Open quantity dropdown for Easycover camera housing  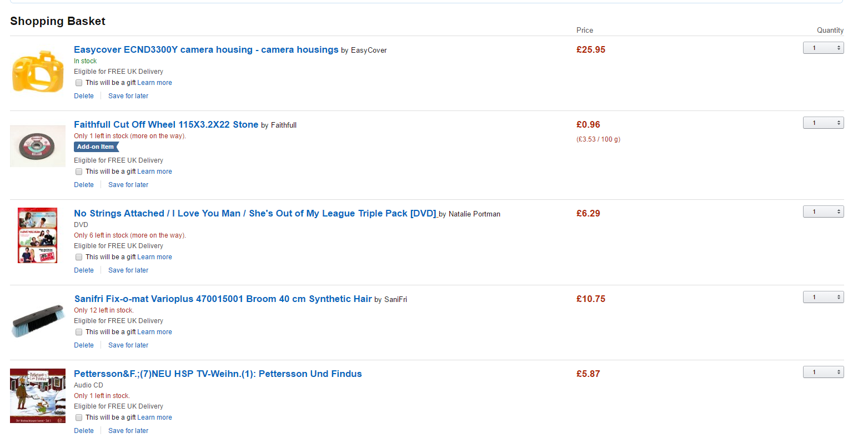tap(823, 48)
